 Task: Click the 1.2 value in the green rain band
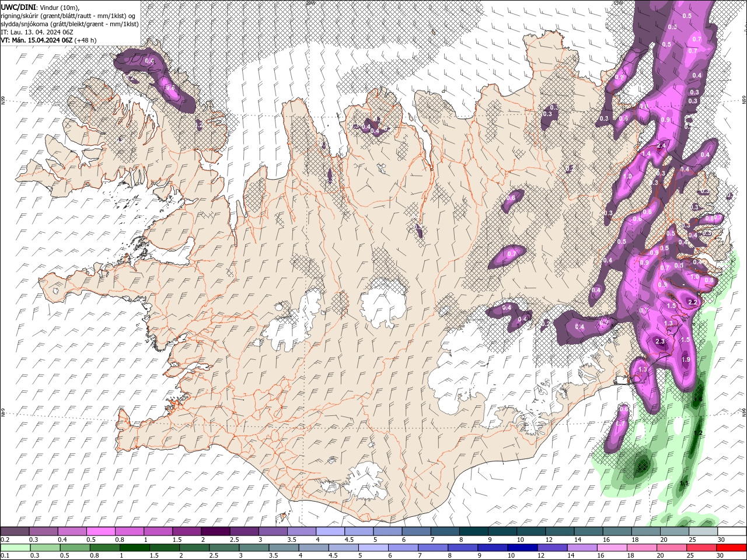pos(698,433)
